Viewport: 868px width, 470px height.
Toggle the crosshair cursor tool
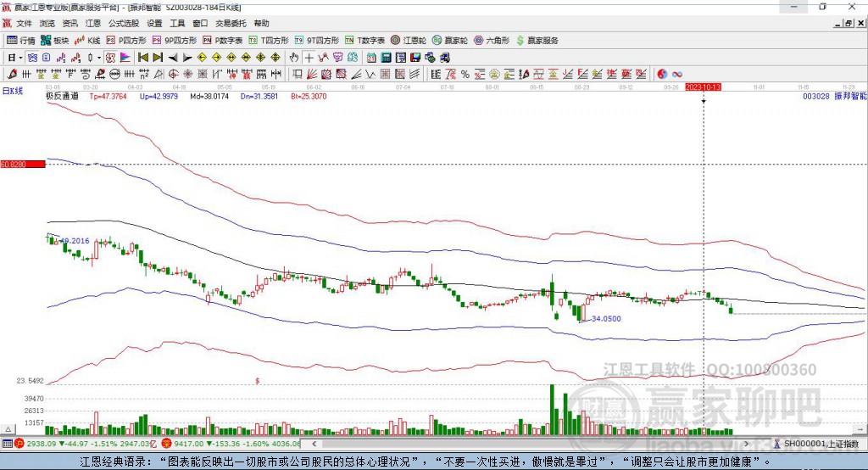tap(309, 58)
